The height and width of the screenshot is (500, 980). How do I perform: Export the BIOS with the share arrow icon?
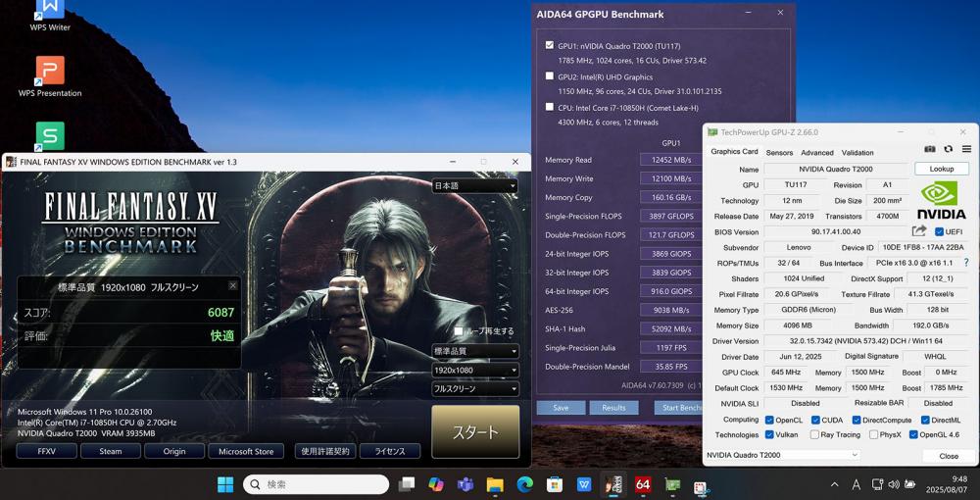point(919,231)
